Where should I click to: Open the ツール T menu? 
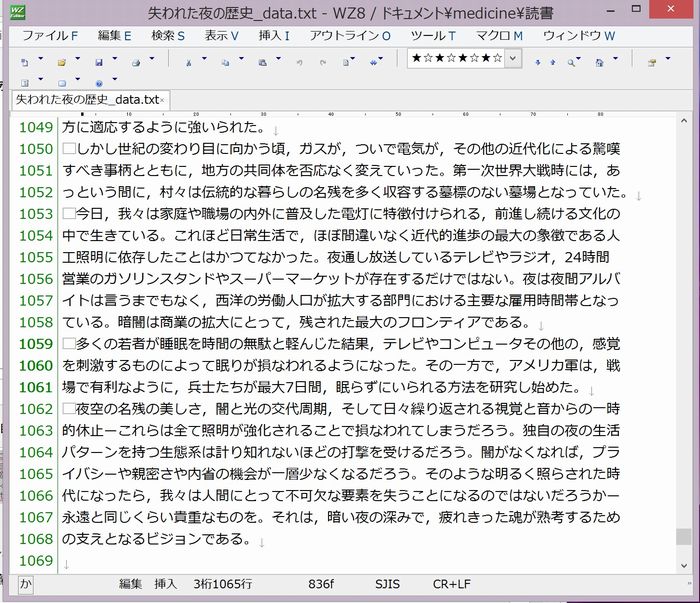pos(433,36)
